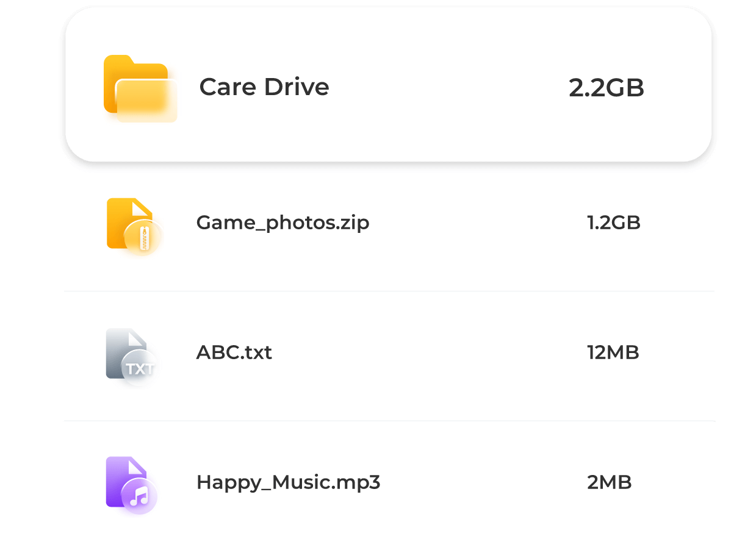This screenshot has width=756, height=539.
Task: Click the lighter front flap of folder icon
Action: coord(147,101)
